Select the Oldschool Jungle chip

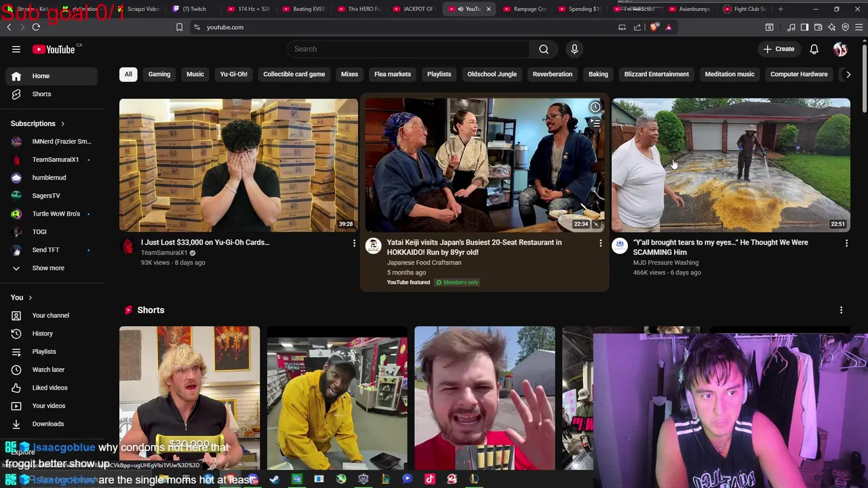(x=492, y=75)
